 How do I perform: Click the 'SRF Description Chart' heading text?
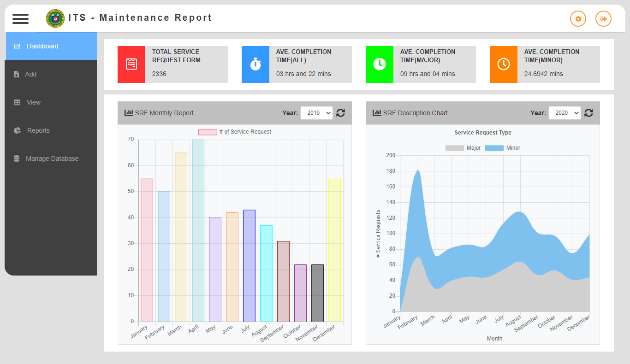click(416, 113)
